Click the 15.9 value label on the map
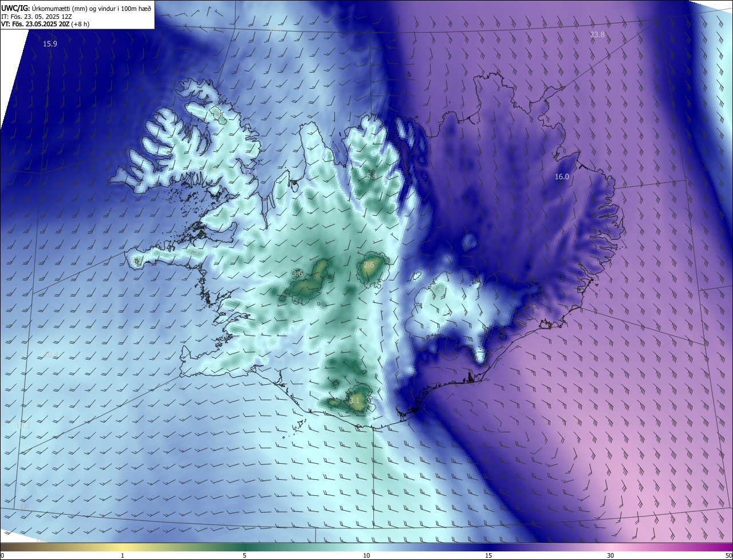 (x=50, y=44)
